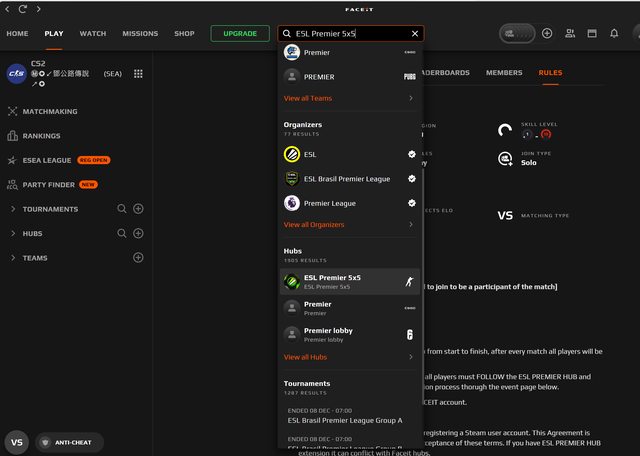Image resolution: width=640 pixels, height=456 pixels.
Task: Click the search input field
Action: coord(350,33)
